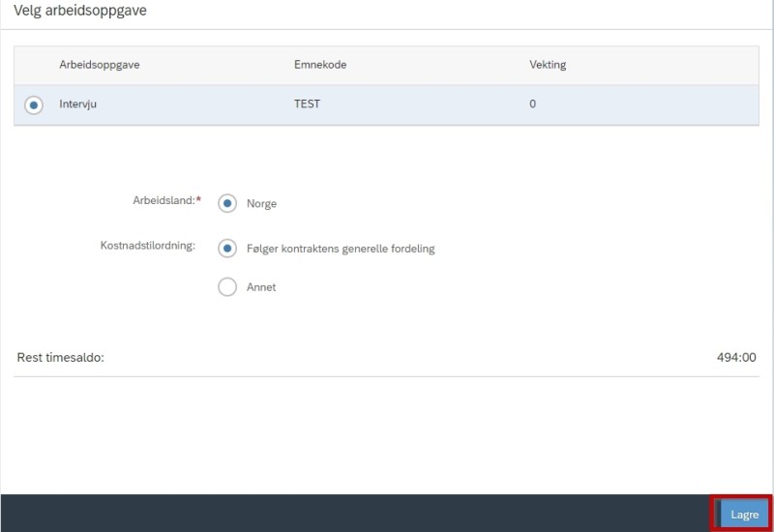Click the Arbeidsland field label
The height and width of the screenshot is (532, 774).
pyautogui.click(x=166, y=200)
